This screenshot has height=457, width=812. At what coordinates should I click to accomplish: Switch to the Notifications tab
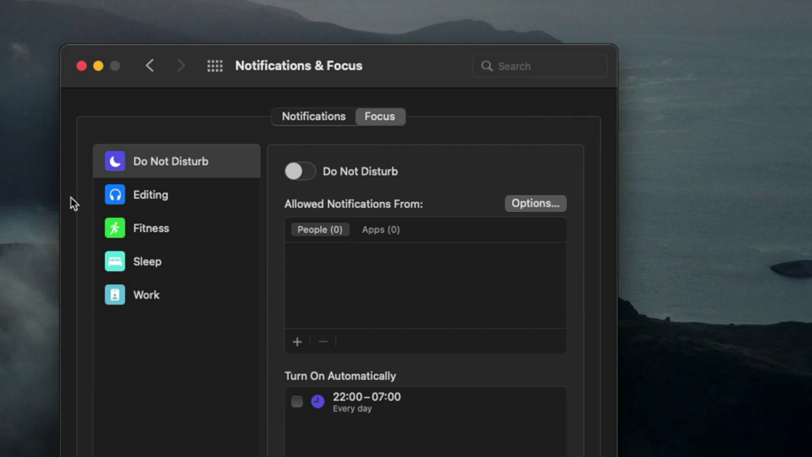click(x=314, y=117)
